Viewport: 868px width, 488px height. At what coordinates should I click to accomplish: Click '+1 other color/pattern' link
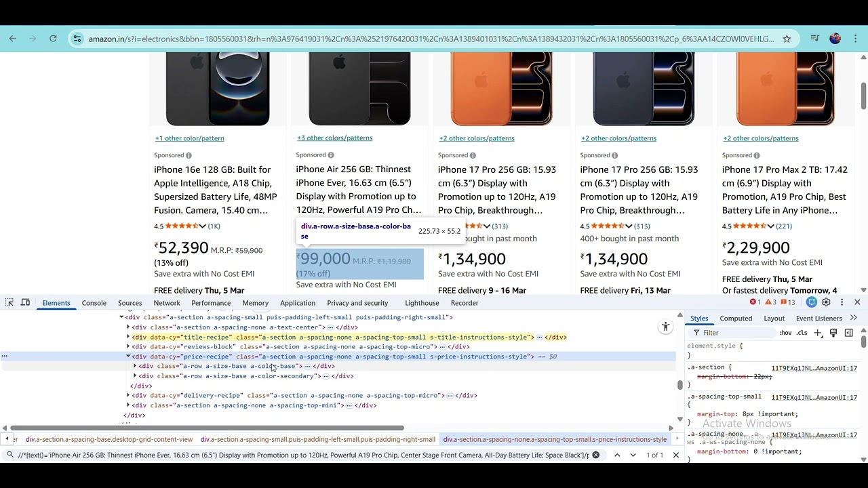coord(189,138)
